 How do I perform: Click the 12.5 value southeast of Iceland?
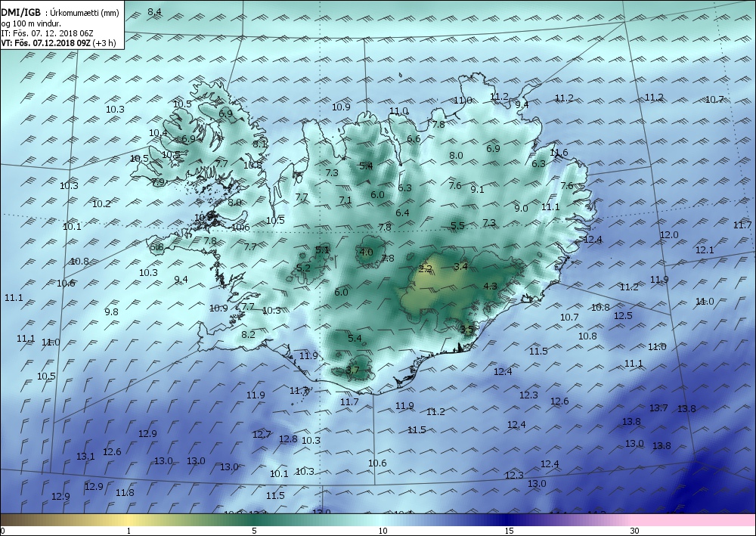pos(624,316)
